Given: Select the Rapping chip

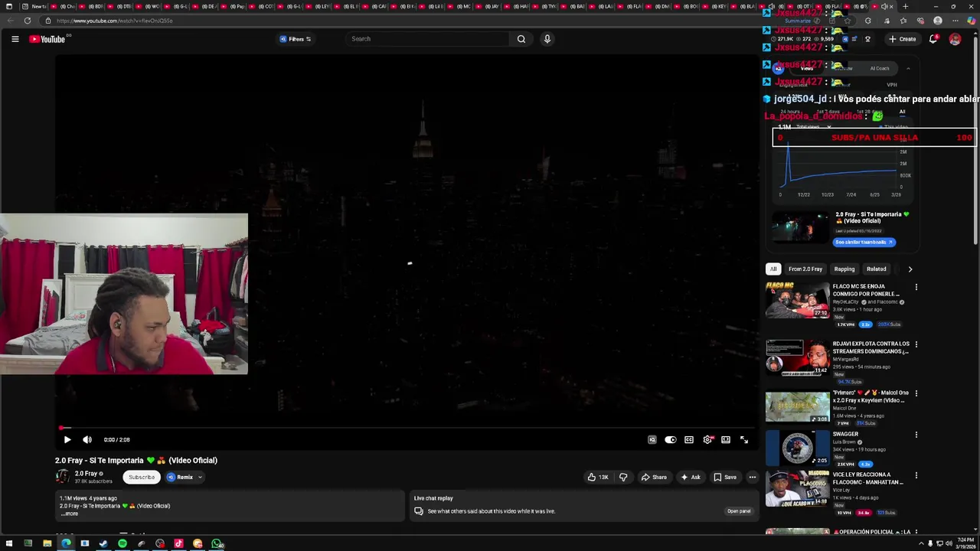Looking at the screenshot, I should point(844,269).
